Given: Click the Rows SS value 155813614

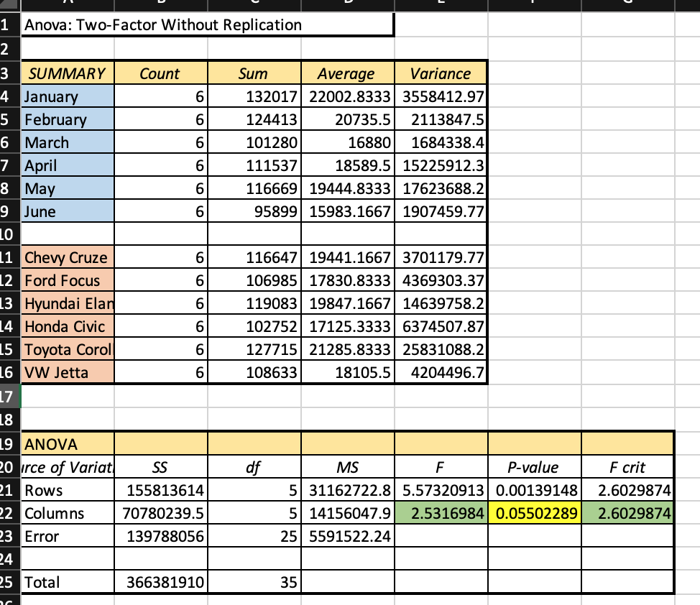Looking at the screenshot, I should tap(160, 490).
